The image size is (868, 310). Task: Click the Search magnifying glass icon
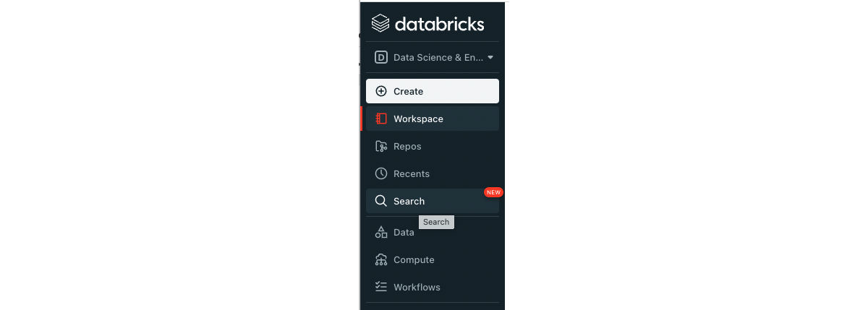pos(381,201)
